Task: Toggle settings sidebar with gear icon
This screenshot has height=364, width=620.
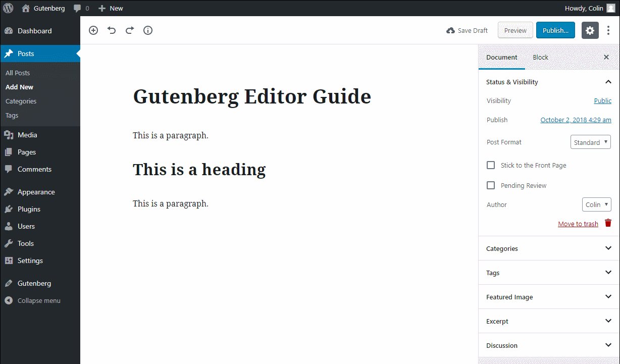Action: point(590,30)
